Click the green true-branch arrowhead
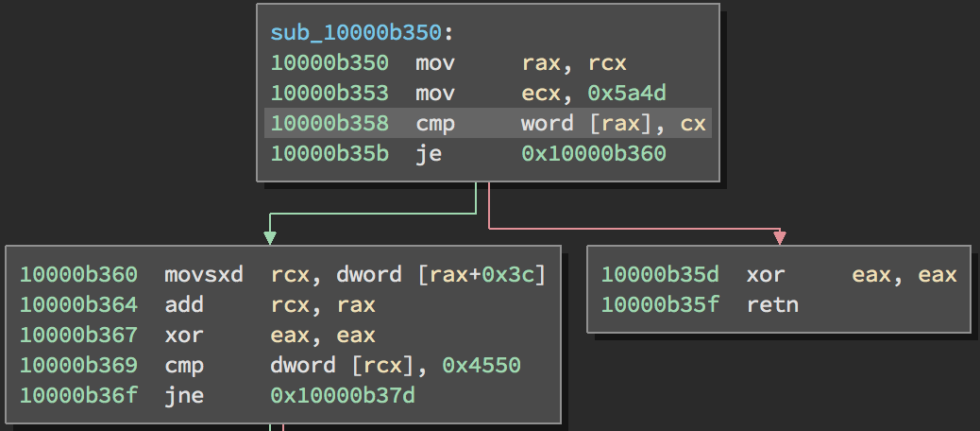980x431 pixels. click(x=270, y=236)
